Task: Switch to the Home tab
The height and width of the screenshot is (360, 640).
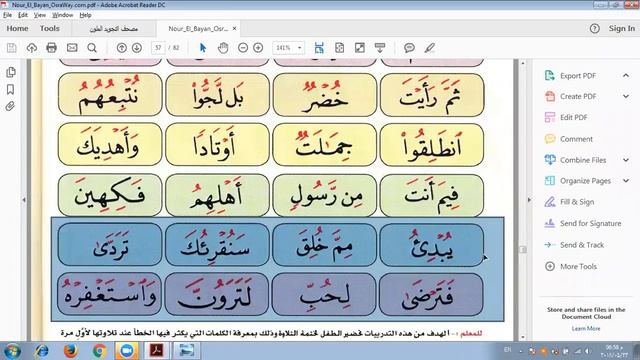Action: point(18,29)
